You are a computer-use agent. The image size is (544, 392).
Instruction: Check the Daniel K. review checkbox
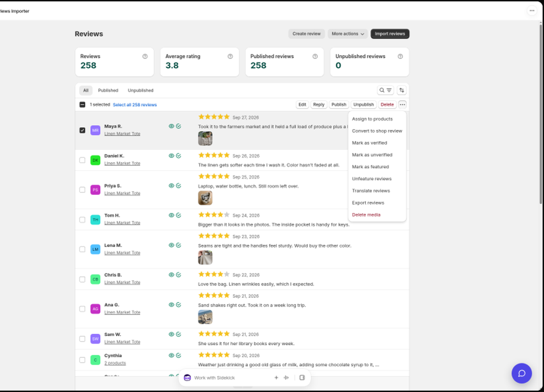[82, 160]
